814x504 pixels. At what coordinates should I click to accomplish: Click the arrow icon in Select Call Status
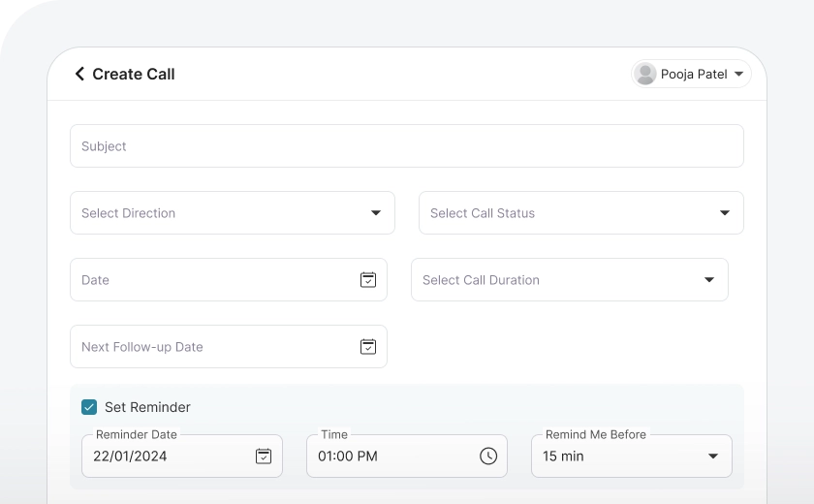(x=725, y=213)
